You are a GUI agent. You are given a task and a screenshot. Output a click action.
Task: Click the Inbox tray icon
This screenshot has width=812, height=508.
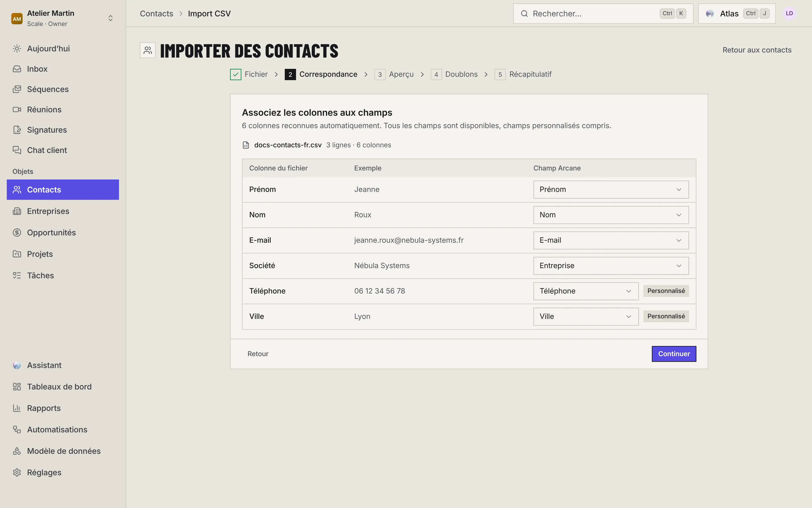(17, 69)
